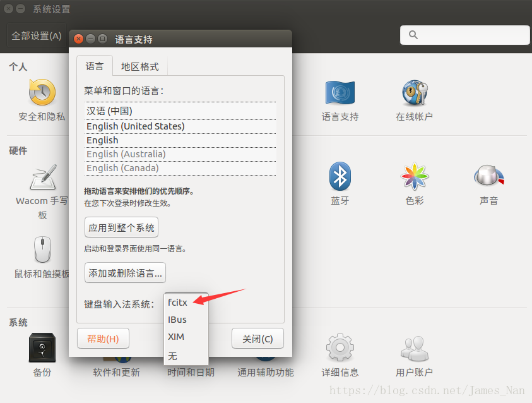Open the Details (详细信息) gear icon
This screenshot has height=403, width=532.
pos(340,347)
